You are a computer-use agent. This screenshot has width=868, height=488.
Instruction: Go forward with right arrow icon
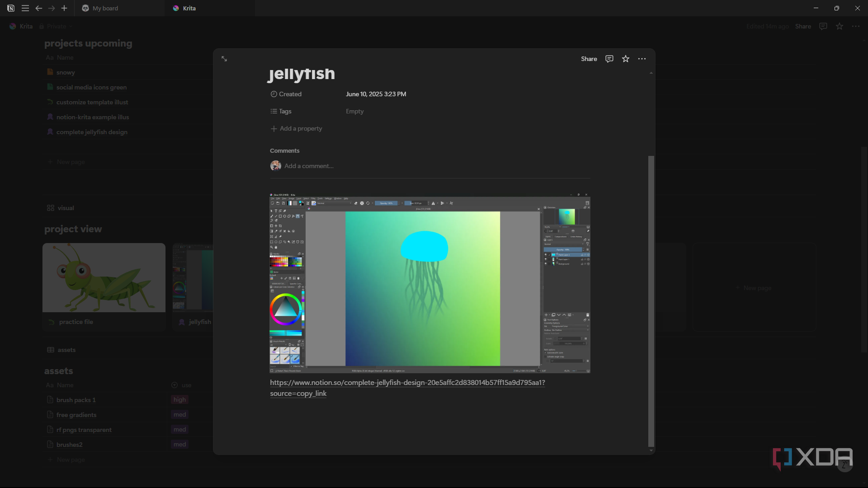pos(52,8)
